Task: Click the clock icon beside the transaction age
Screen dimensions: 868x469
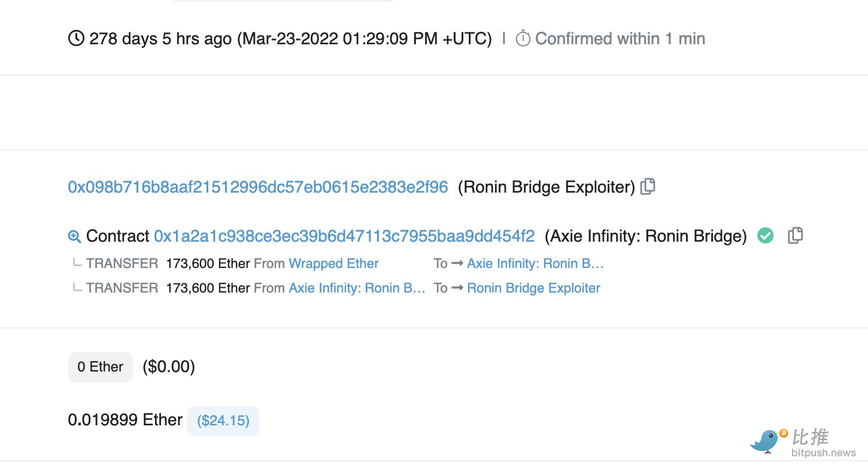Action: coord(76,39)
